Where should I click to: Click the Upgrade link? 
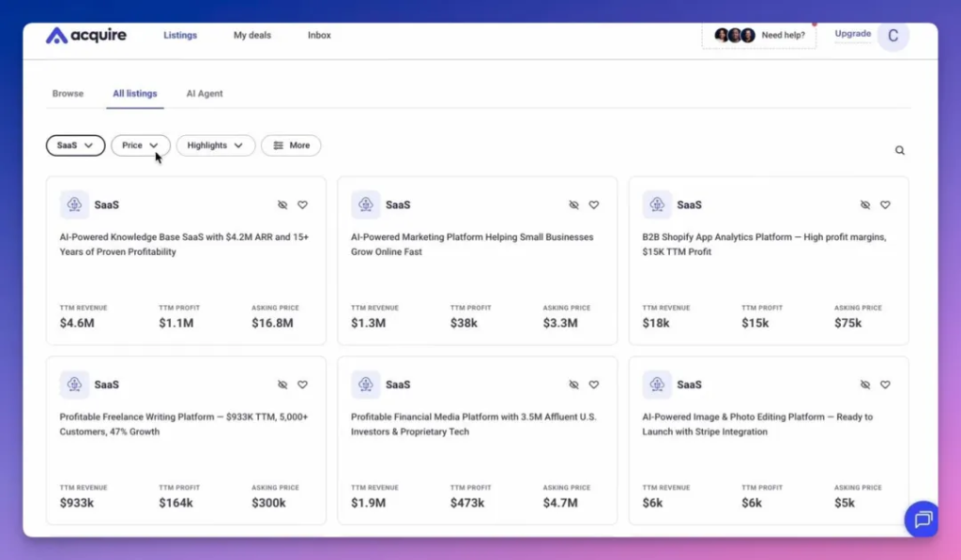tap(852, 34)
